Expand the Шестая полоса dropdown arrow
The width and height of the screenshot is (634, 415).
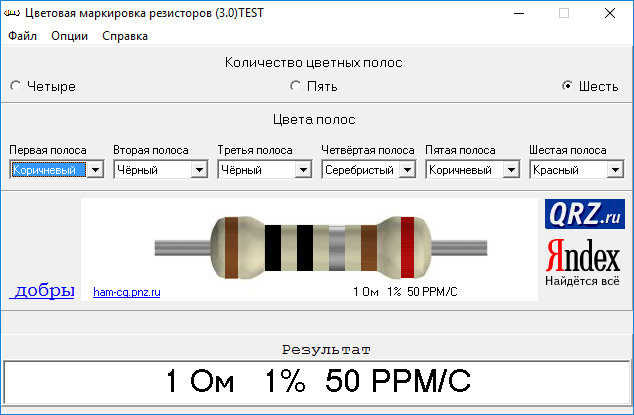pos(615,169)
